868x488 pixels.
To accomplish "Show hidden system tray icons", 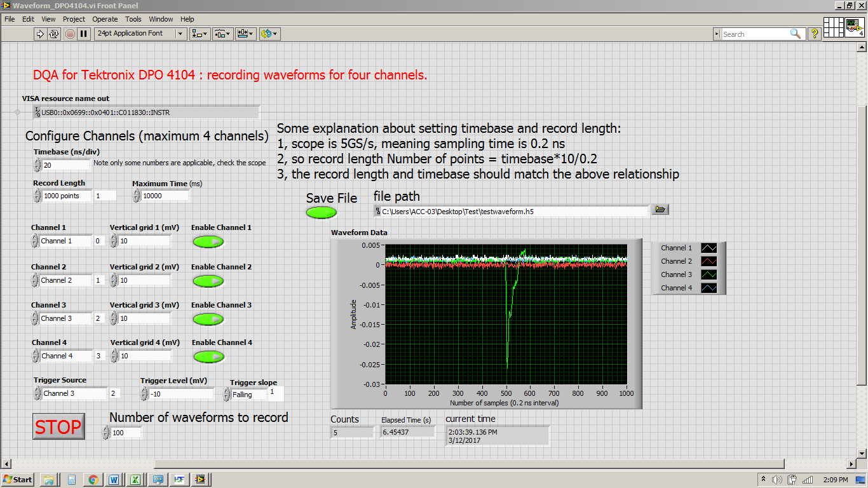I will (x=763, y=480).
